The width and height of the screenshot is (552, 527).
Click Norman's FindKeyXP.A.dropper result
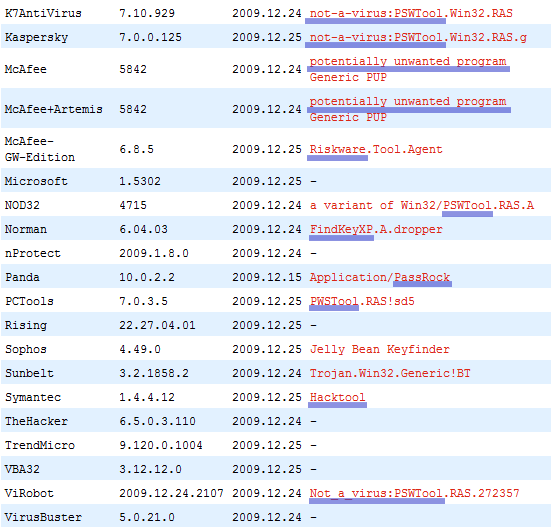click(x=376, y=229)
